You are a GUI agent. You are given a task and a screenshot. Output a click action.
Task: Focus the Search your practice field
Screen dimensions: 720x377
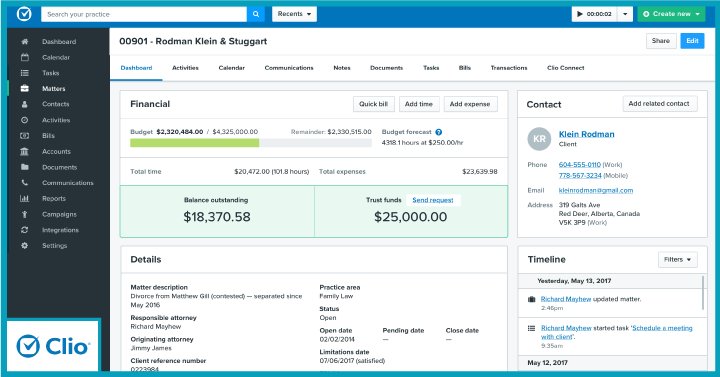[144, 14]
